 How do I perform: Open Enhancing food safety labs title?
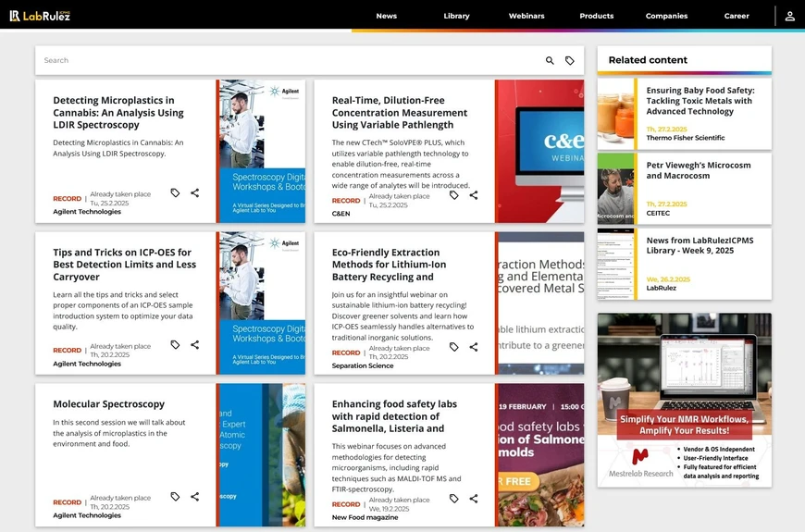pos(394,416)
